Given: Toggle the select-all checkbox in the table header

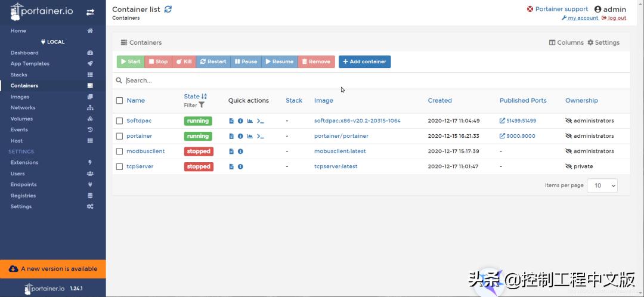Looking at the screenshot, I should click(x=119, y=101).
